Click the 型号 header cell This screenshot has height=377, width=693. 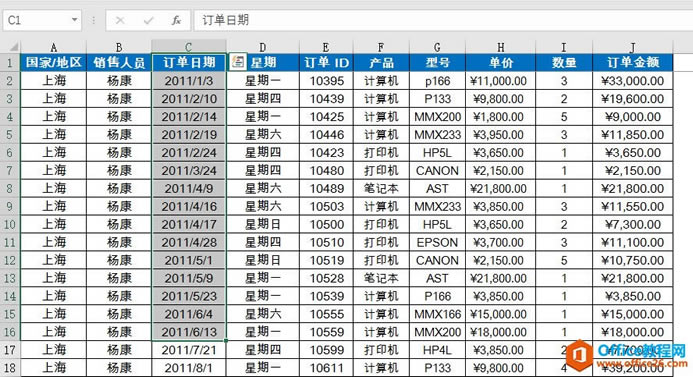(x=437, y=62)
